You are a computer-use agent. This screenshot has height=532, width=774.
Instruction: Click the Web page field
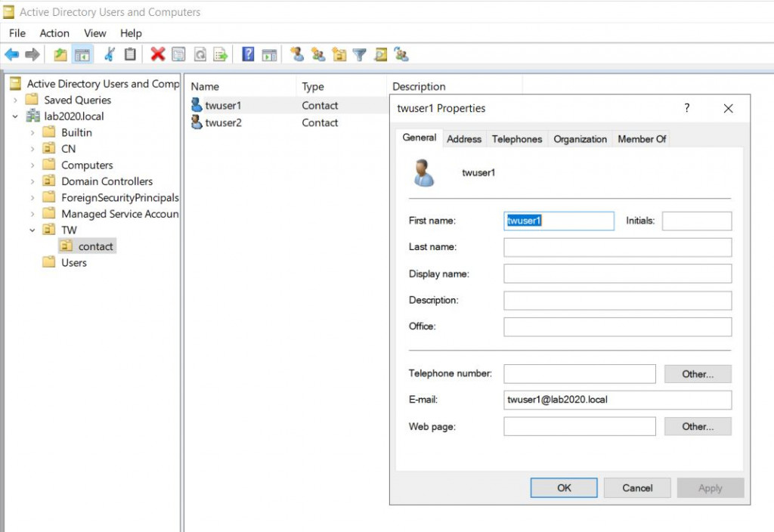click(580, 426)
